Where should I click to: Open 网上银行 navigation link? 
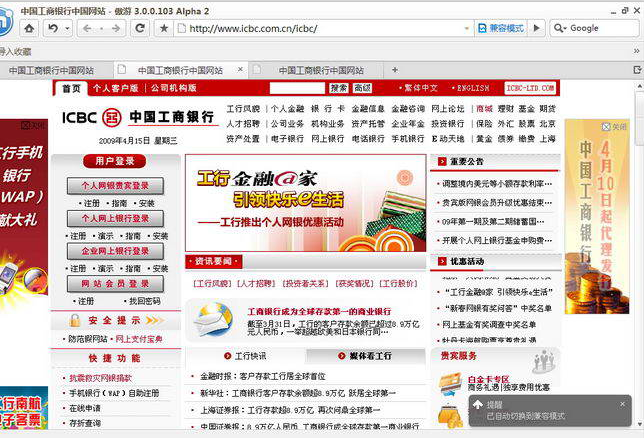(327, 139)
